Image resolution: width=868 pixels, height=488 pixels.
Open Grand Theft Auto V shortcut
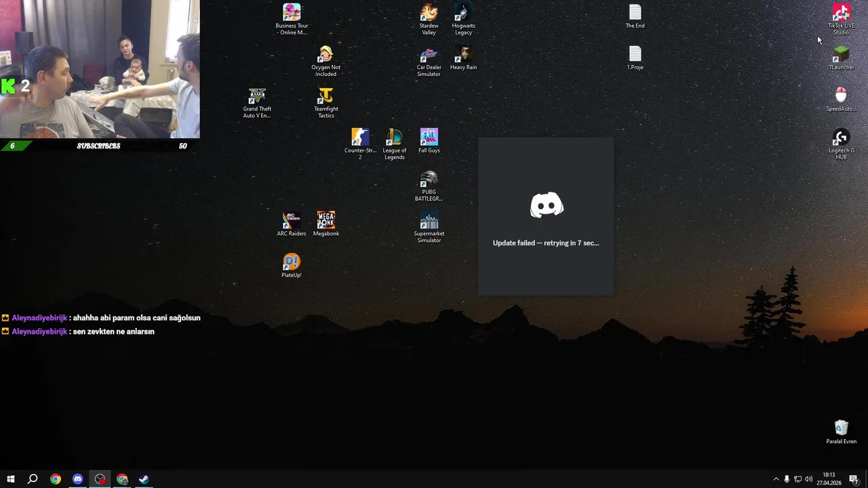tap(257, 103)
